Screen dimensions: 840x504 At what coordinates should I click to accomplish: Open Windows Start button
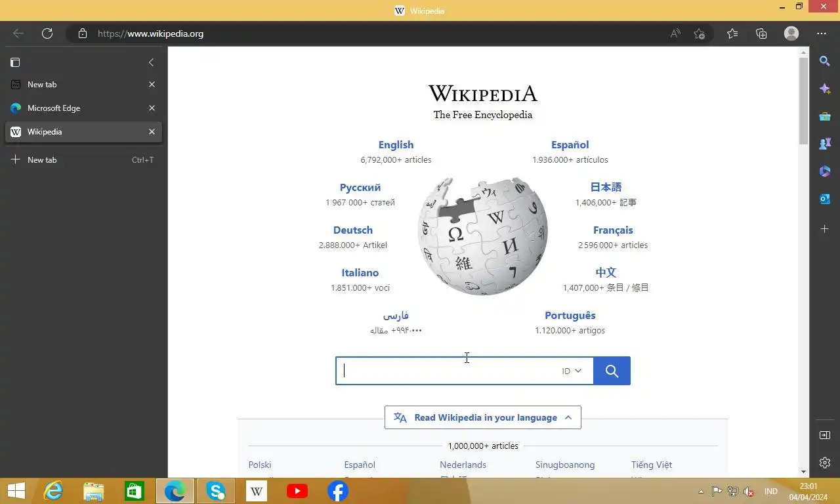click(16, 491)
